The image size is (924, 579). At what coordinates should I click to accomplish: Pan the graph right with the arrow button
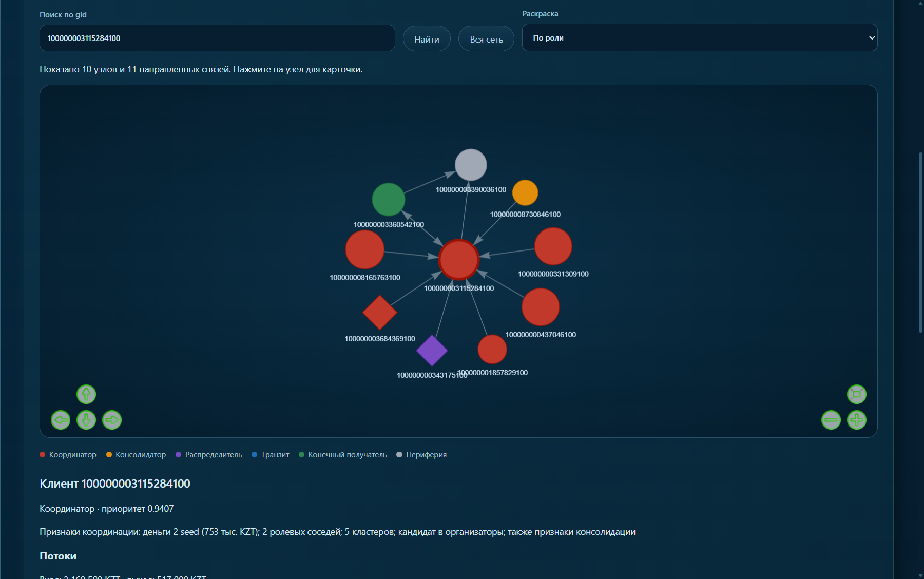coord(112,420)
